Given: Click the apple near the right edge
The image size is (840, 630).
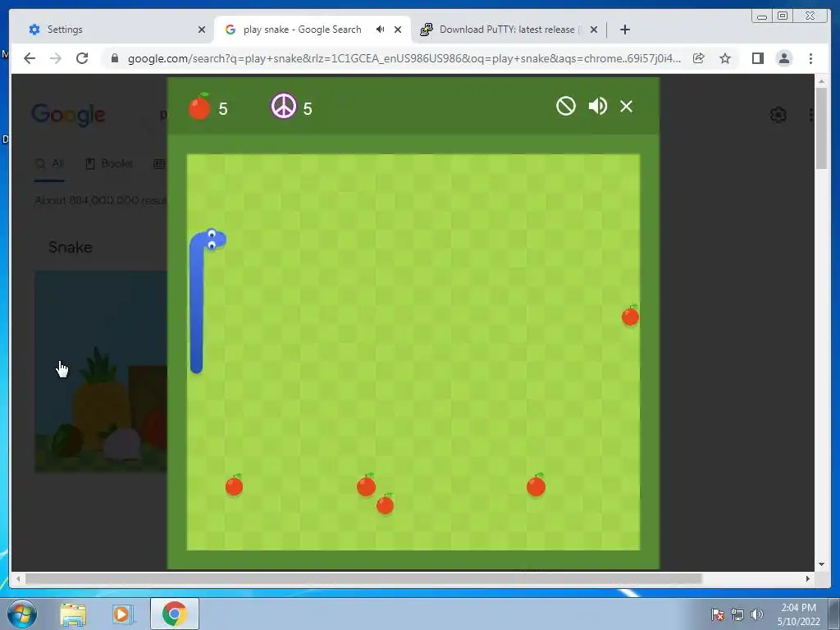Looking at the screenshot, I should (630, 316).
